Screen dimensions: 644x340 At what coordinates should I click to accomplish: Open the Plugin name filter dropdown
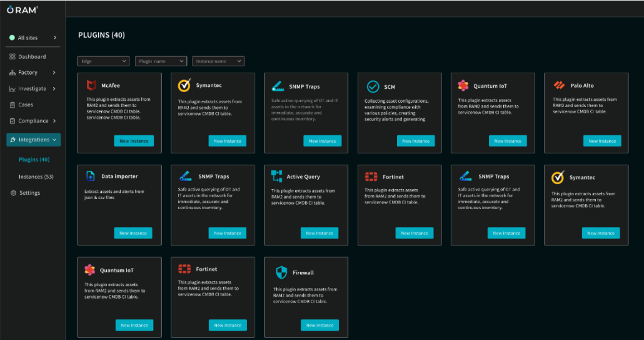[161, 61]
